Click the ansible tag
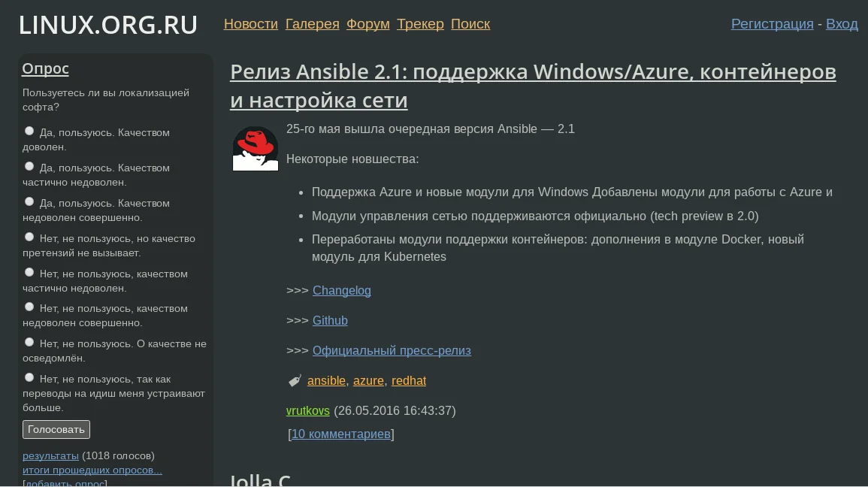Image resolution: width=868 pixels, height=487 pixels. tap(326, 381)
